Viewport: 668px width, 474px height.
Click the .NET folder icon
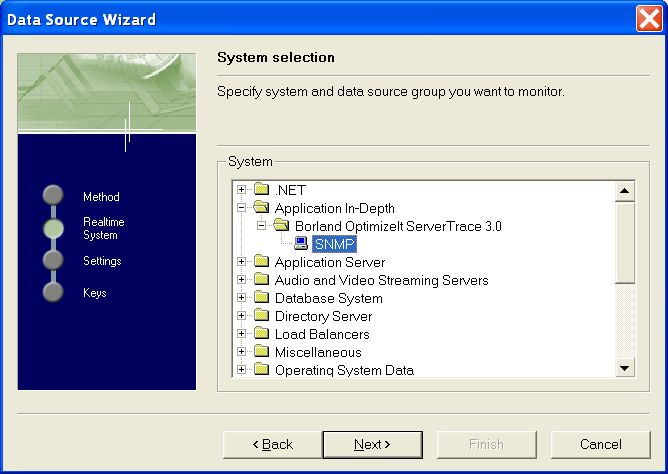coord(261,189)
